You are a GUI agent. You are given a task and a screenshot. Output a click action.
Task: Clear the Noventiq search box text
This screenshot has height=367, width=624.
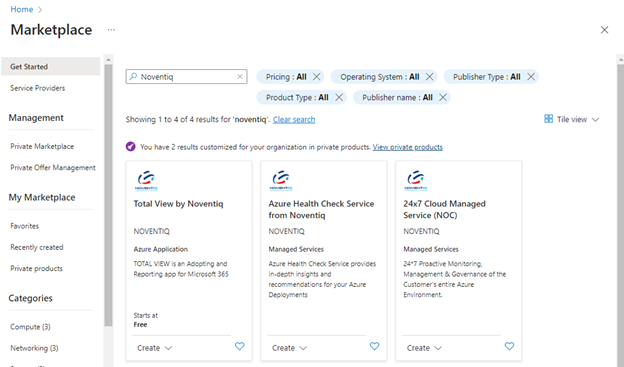coord(240,77)
